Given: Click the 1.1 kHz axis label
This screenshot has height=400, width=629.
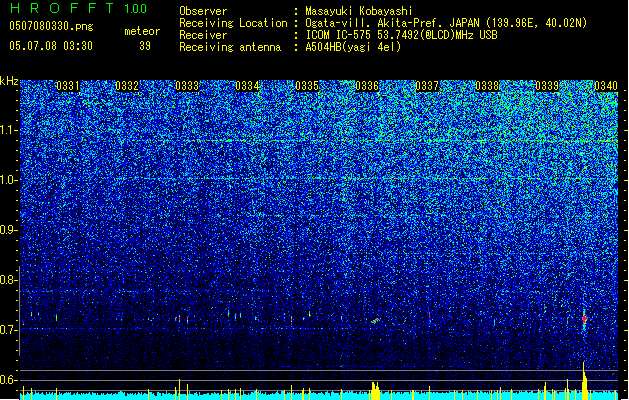Looking at the screenshot, I should click(x=9, y=130).
